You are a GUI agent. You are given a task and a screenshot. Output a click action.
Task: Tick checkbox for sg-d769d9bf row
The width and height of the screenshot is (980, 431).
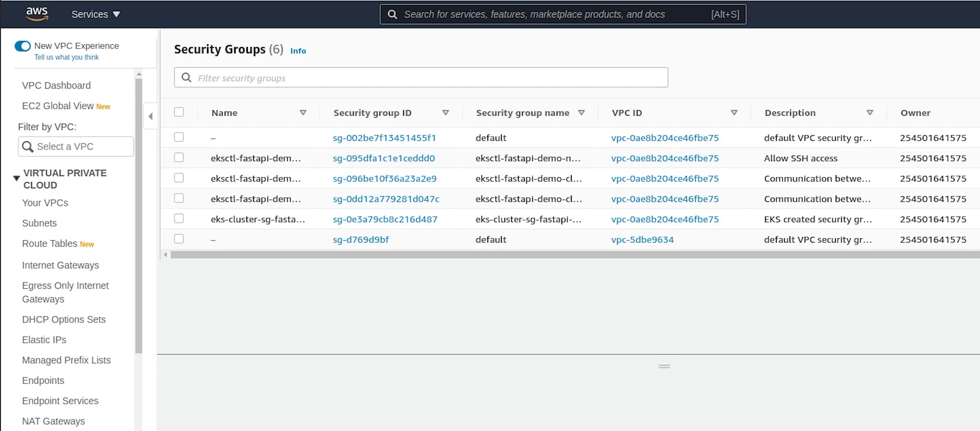tap(179, 239)
